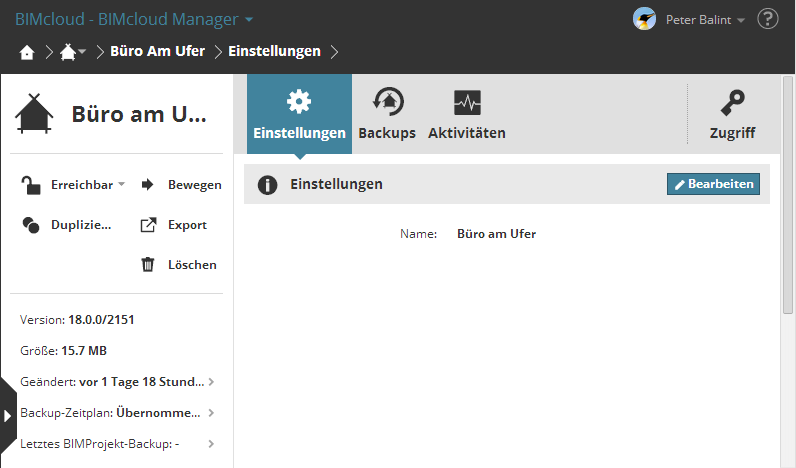Click the gear icon in Einstellungen tab
Viewport: 796px width, 468px height.
pos(299,102)
